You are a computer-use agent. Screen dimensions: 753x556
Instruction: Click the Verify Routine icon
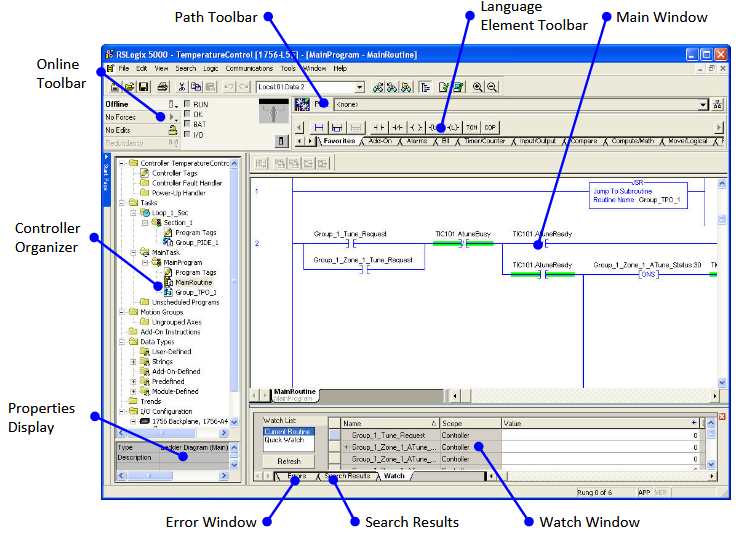[444, 87]
